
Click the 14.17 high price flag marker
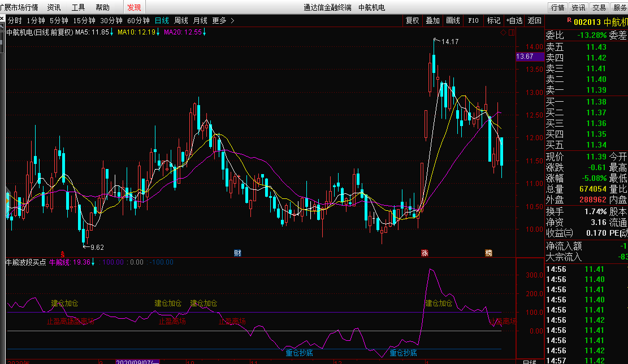449,42
